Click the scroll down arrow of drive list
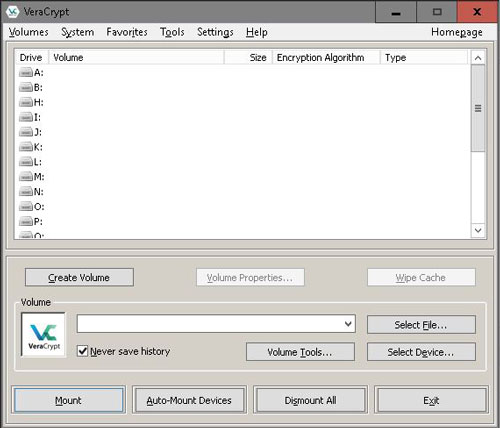500x428 pixels. (478, 230)
